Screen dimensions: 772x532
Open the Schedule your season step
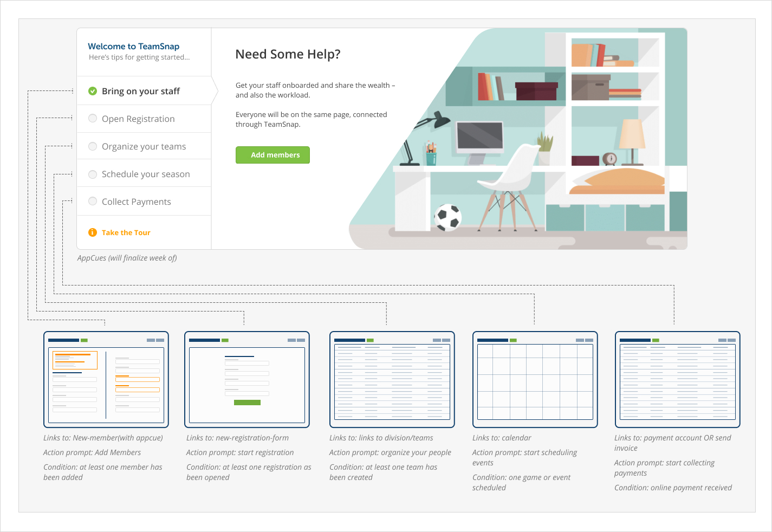click(x=145, y=174)
